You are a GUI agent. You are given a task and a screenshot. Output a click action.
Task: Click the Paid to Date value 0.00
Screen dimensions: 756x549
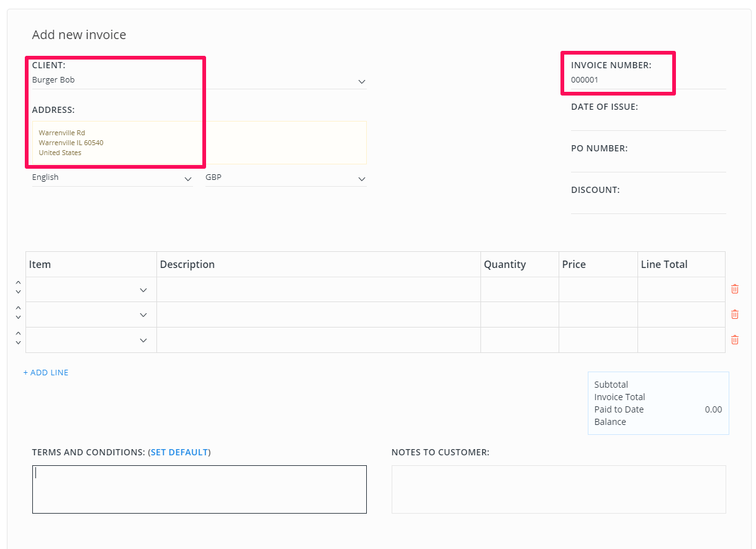click(713, 409)
